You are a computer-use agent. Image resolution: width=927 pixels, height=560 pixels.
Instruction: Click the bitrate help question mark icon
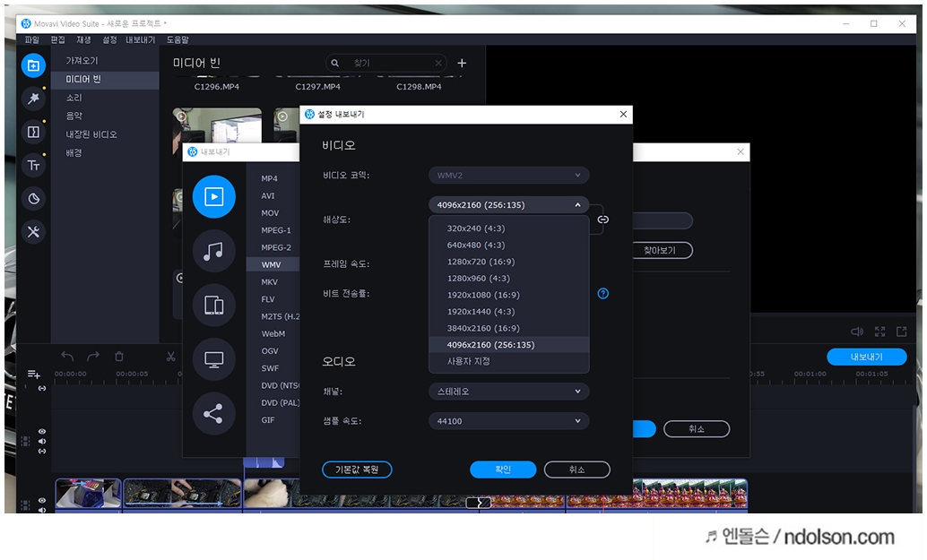[x=603, y=294]
